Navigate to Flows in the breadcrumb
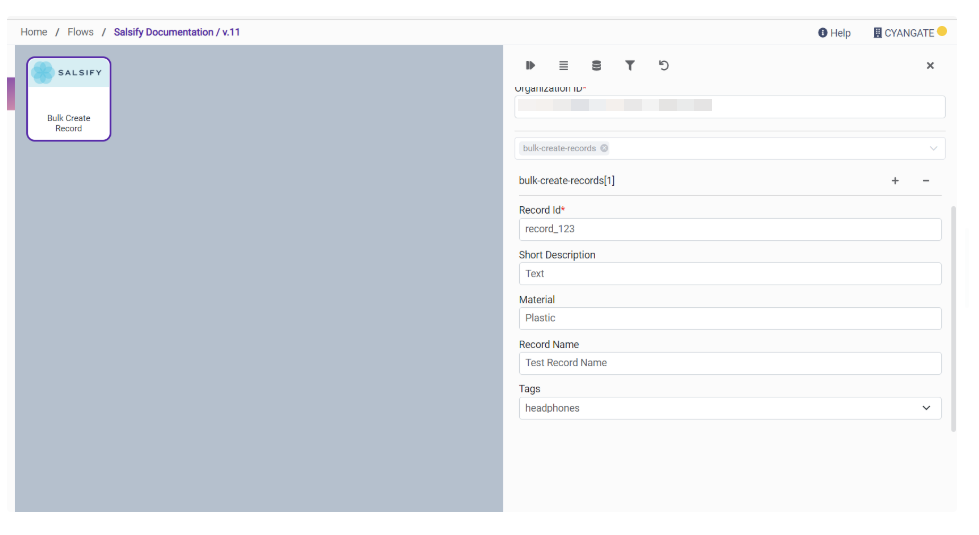 (81, 32)
